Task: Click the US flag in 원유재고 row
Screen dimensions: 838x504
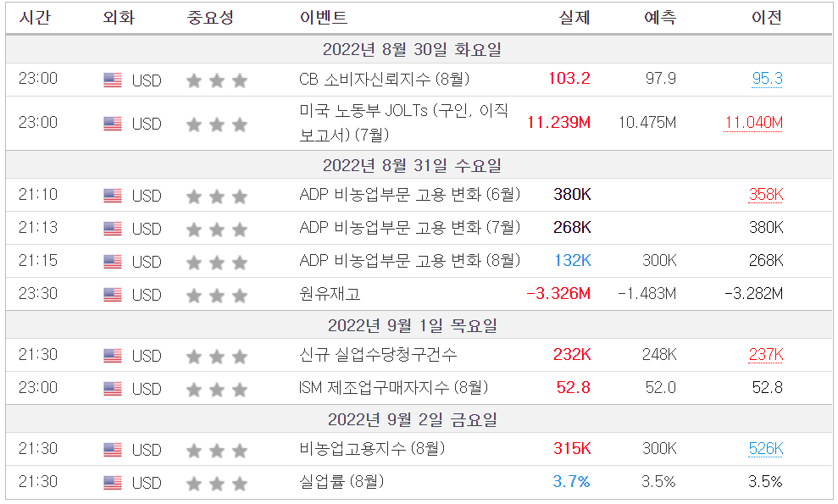Action: point(112,295)
